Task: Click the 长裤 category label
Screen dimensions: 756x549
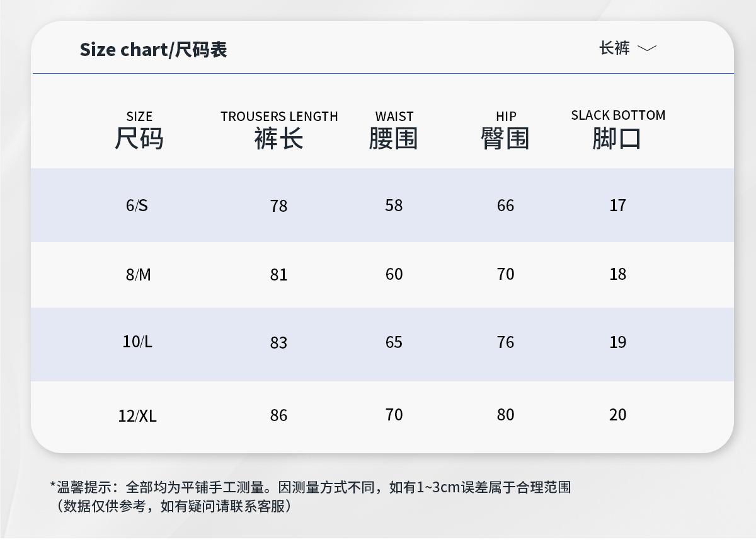Action: (614, 49)
